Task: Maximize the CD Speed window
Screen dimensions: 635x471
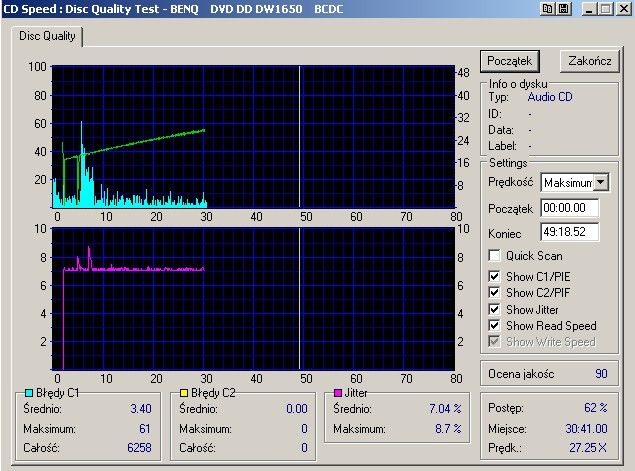Action: pyautogui.click(x=606, y=9)
